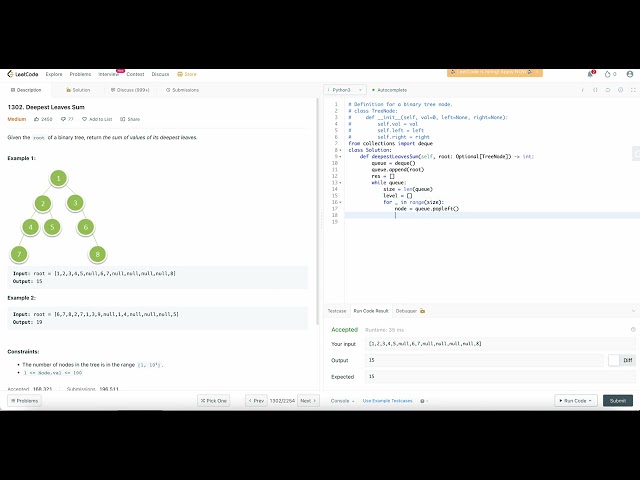Click the Submit button
640x480 pixels.
pyautogui.click(x=618, y=401)
